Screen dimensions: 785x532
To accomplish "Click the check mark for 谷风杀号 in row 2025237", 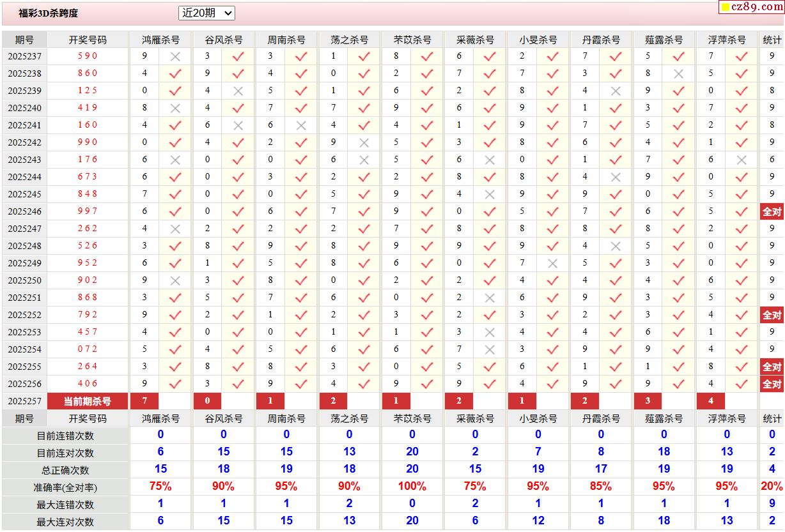I will pos(238,56).
